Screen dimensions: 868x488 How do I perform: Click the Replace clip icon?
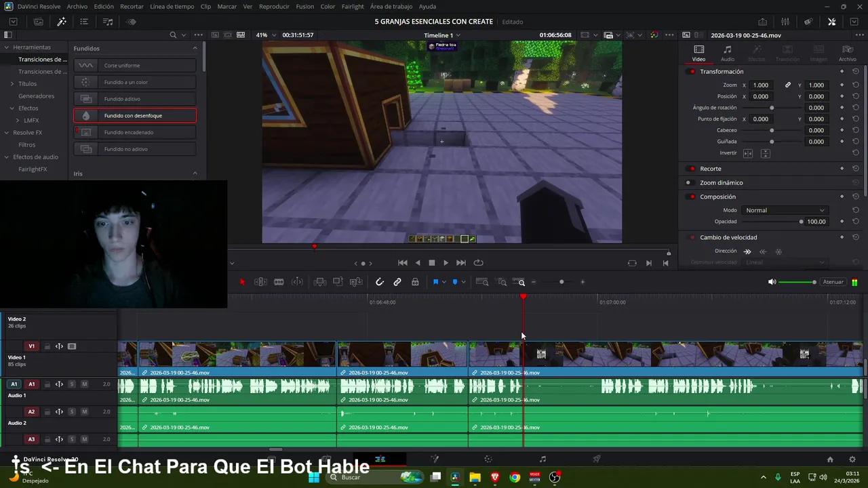pyautogui.click(x=355, y=282)
